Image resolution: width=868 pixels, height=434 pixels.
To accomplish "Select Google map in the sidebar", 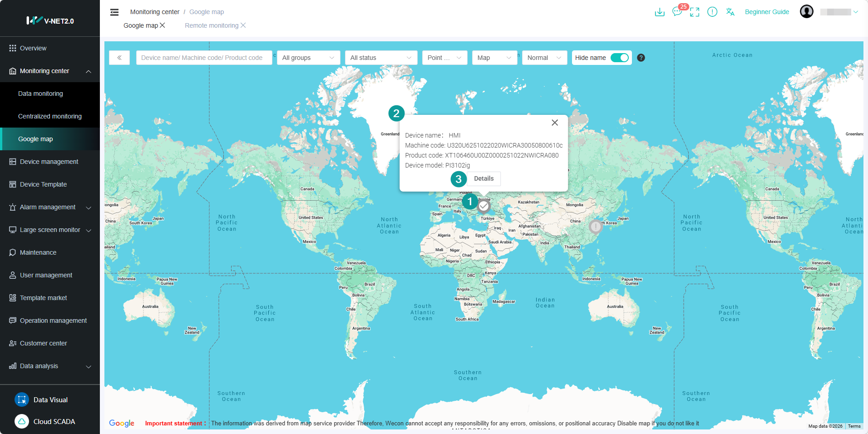I will [50, 139].
